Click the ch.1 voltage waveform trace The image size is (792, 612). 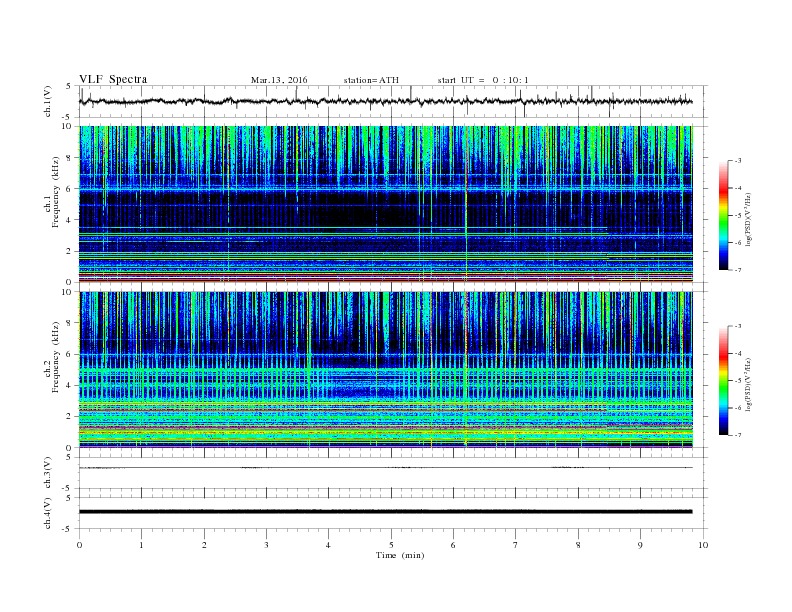(x=385, y=101)
